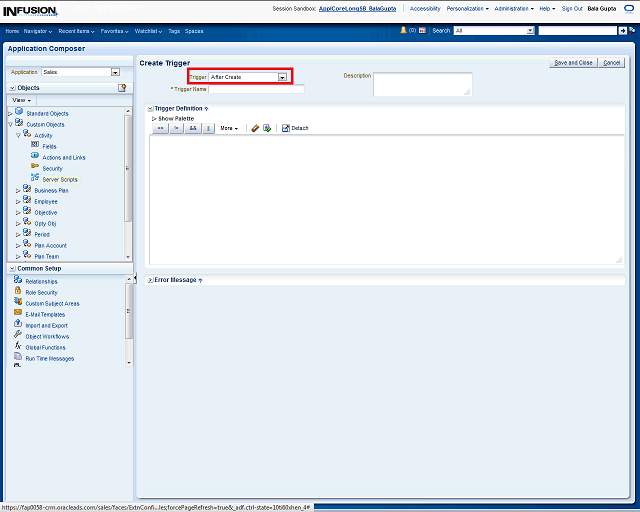Screen dimensions: 640x512
Task: Collapse the Activity tree node
Action: pyautogui.click(x=18, y=136)
